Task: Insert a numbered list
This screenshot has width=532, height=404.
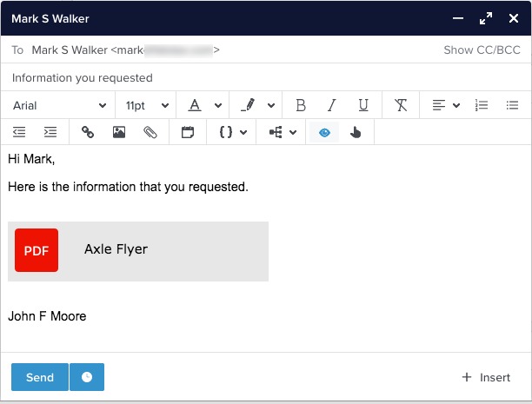Action: click(482, 105)
